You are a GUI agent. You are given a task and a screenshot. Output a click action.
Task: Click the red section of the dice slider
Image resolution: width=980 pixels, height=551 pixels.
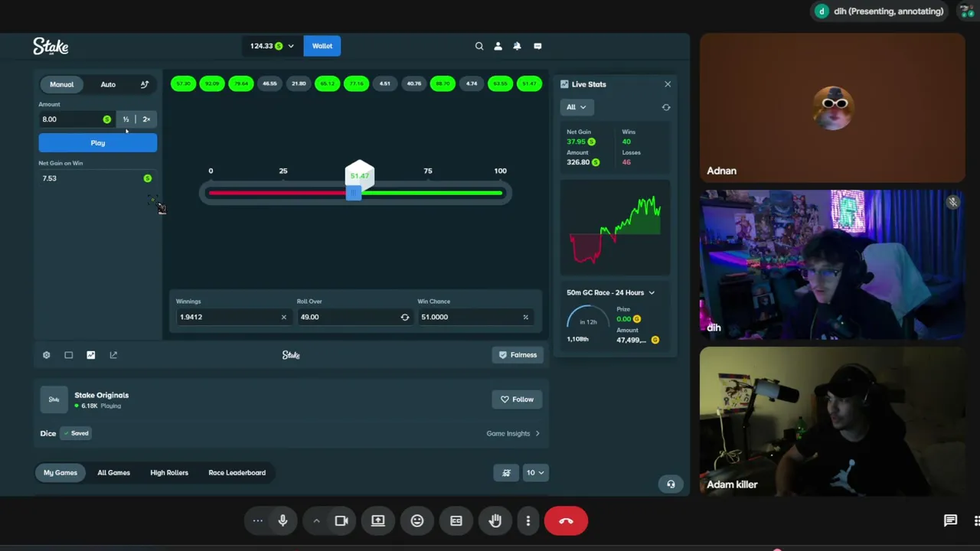coord(277,193)
